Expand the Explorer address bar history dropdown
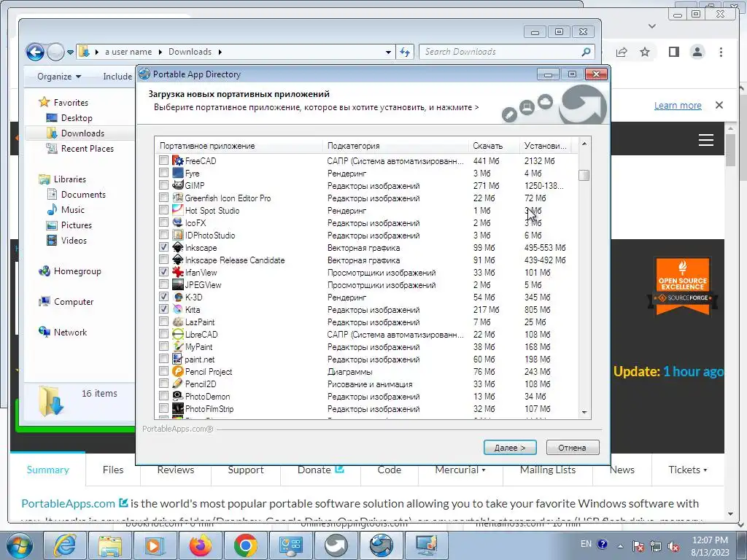747x560 pixels. click(x=388, y=52)
